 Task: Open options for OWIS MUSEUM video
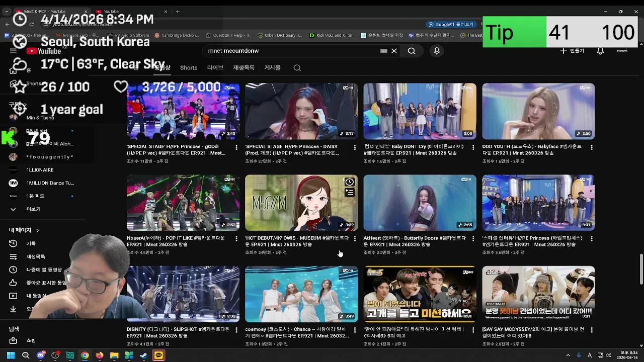(355, 239)
